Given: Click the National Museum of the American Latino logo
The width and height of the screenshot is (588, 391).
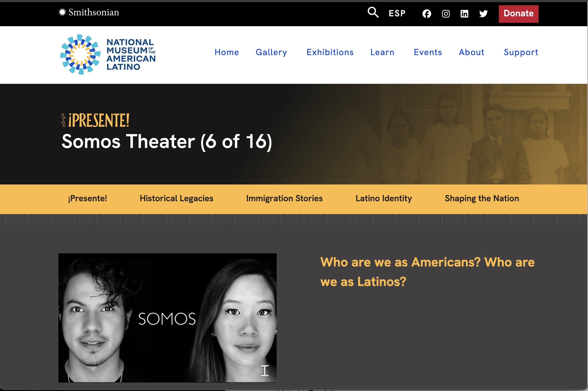Looking at the screenshot, I should pos(108,54).
